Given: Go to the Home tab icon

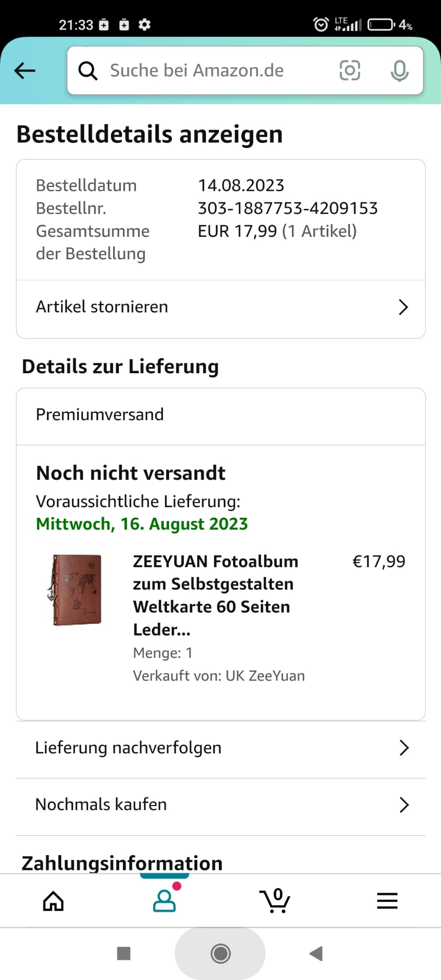Looking at the screenshot, I should point(53,901).
